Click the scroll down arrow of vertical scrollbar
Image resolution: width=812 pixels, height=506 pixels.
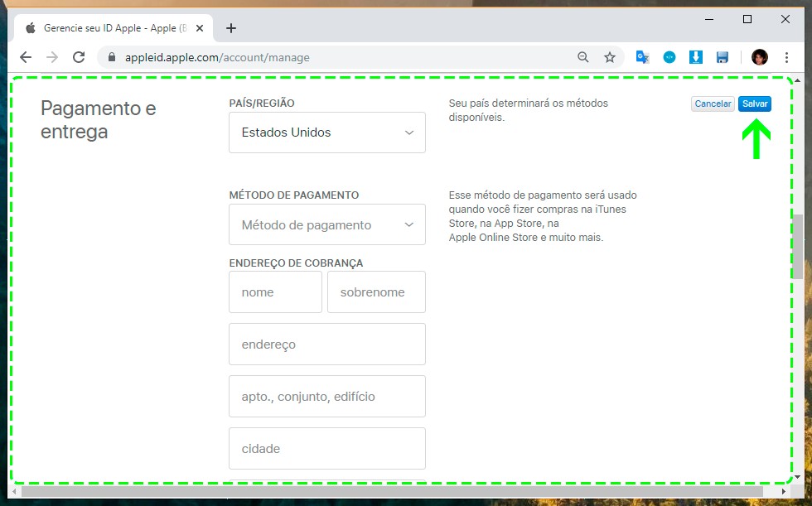point(797,476)
